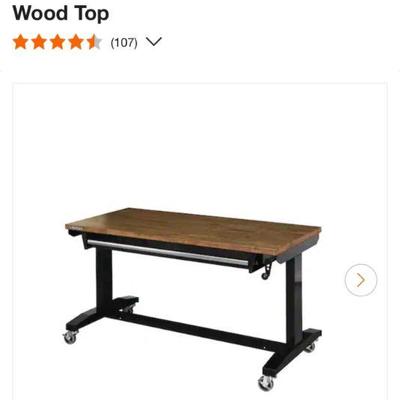
Task: Click the half-filled fifth rating star
Action: pyautogui.click(x=94, y=42)
